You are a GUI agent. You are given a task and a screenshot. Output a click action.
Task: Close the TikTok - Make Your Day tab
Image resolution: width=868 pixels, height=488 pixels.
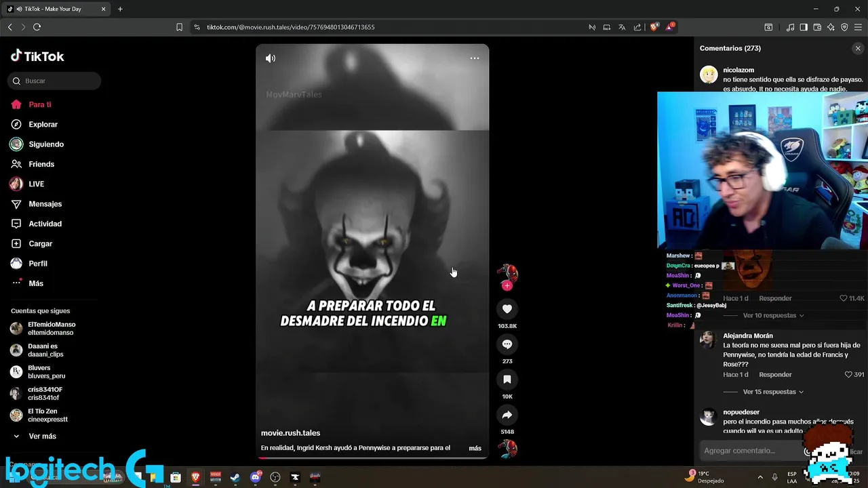pyautogui.click(x=104, y=9)
